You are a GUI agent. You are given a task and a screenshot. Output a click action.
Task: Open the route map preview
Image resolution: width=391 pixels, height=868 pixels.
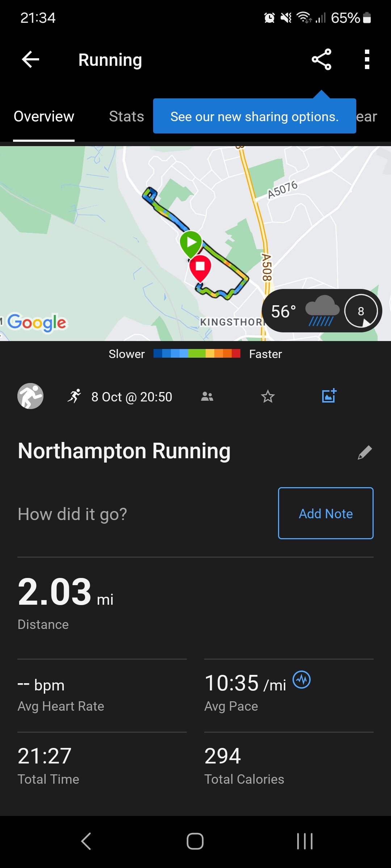coord(109,253)
